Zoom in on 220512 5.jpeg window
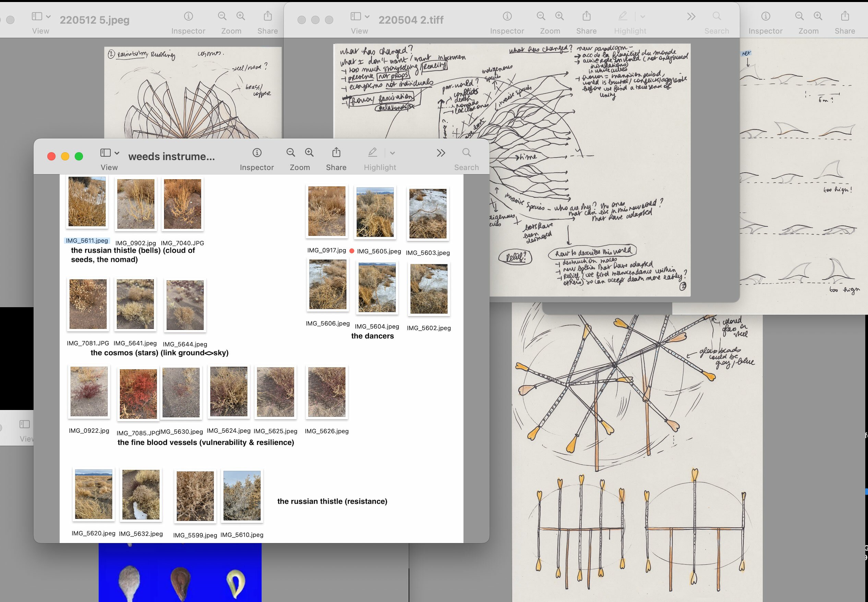The height and width of the screenshot is (602, 868). [x=241, y=16]
